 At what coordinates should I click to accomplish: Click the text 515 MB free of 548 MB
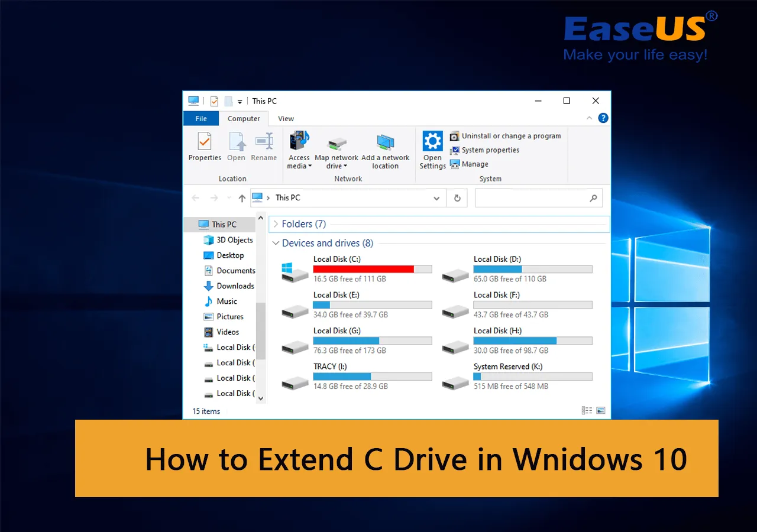coord(511,387)
